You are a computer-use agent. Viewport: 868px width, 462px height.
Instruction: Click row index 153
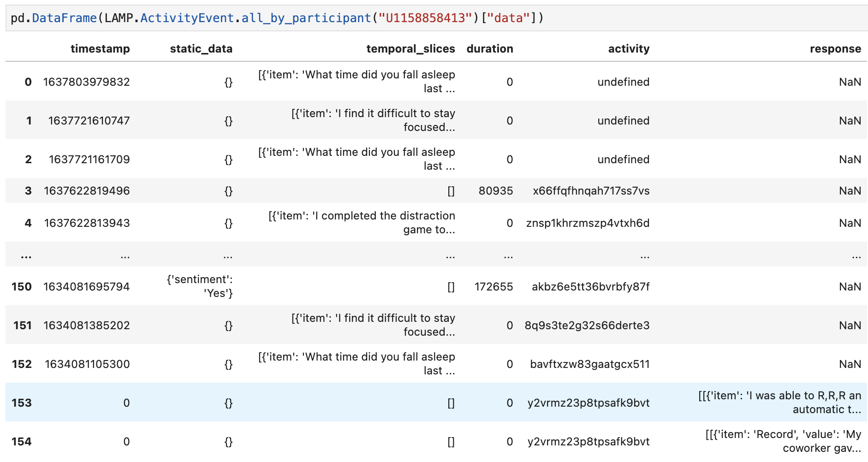click(22, 403)
